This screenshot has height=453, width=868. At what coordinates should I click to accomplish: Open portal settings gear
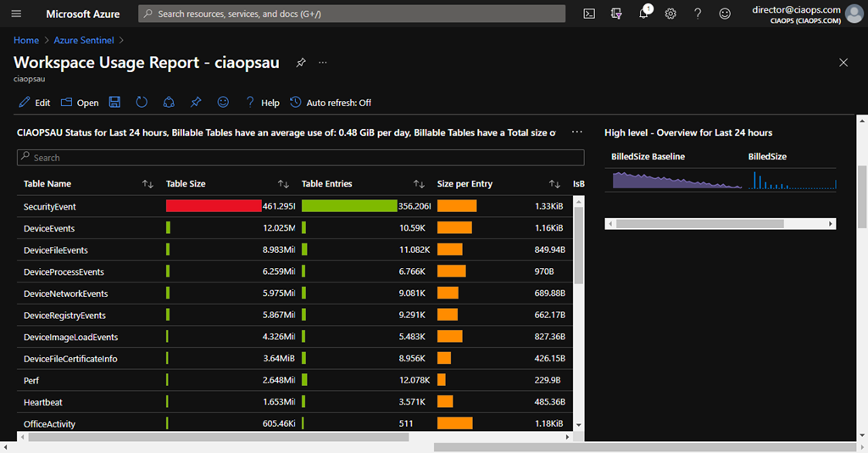(x=670, y=14)
